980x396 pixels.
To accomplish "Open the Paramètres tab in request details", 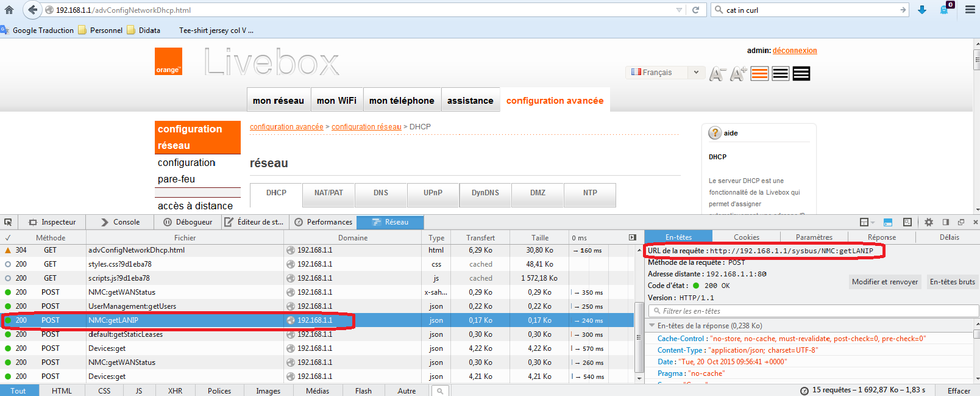I will pos(814,237).
